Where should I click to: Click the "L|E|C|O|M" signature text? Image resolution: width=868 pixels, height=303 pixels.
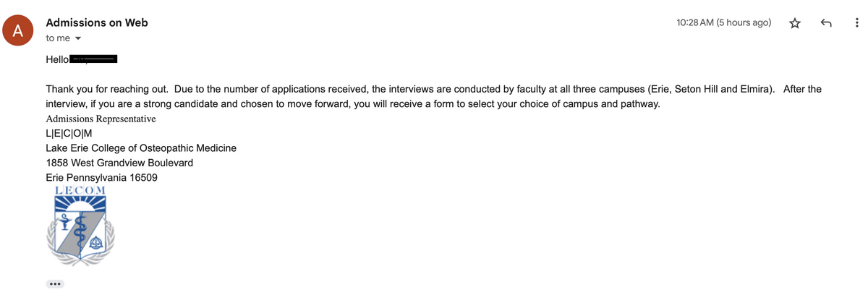[69, 133]
